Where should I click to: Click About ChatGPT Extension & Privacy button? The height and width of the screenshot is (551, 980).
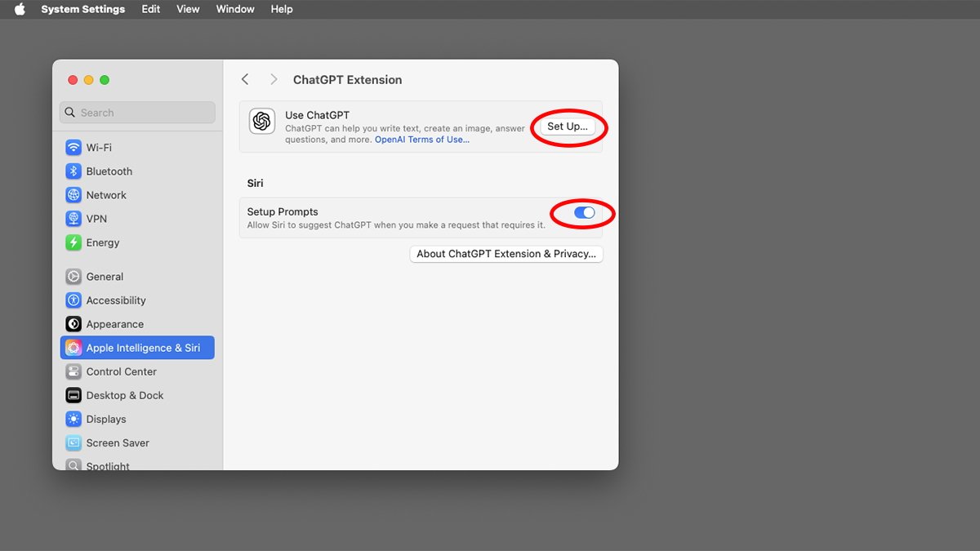(x=506, y=254)
